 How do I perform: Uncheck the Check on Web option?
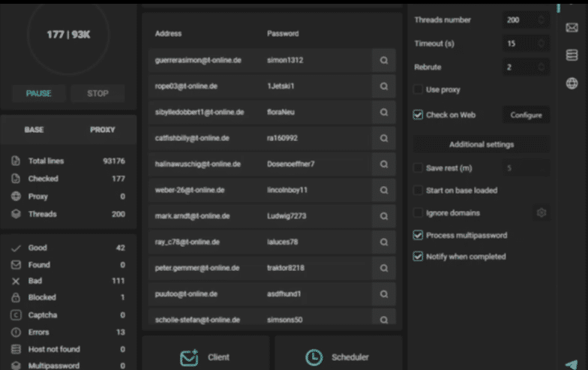(x=418, y=115)
